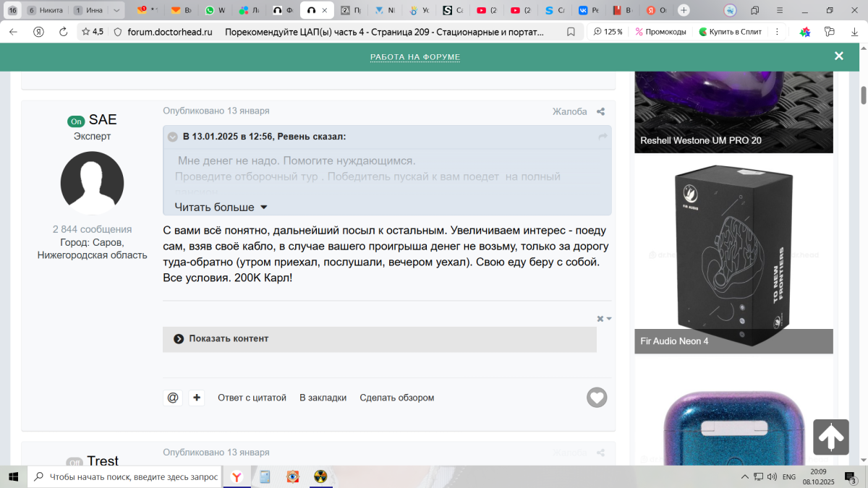Bookmark the page via address bar icon

click(x=571, y=32)
